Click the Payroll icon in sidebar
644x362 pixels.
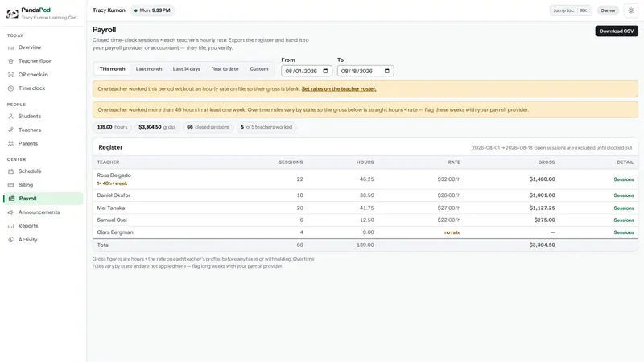click(x=11, y=199)
